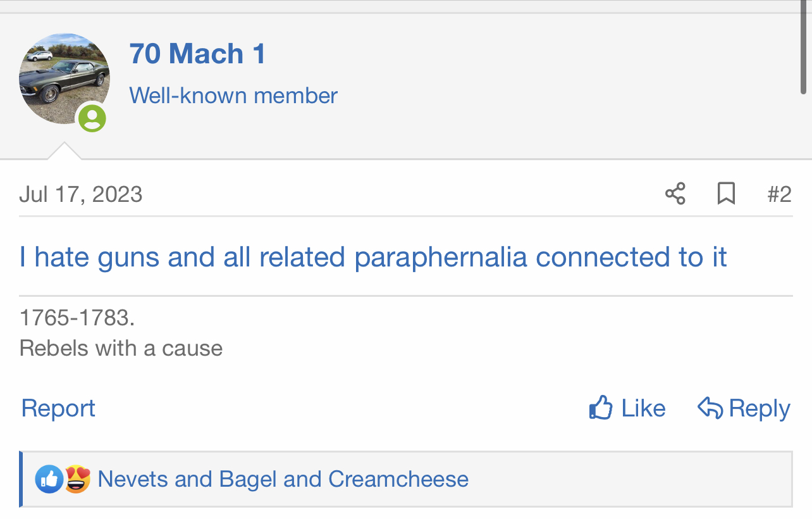Viewport: 812px width, 519px height.
Task: Reply to this post
Action: [x=744, y=408]
